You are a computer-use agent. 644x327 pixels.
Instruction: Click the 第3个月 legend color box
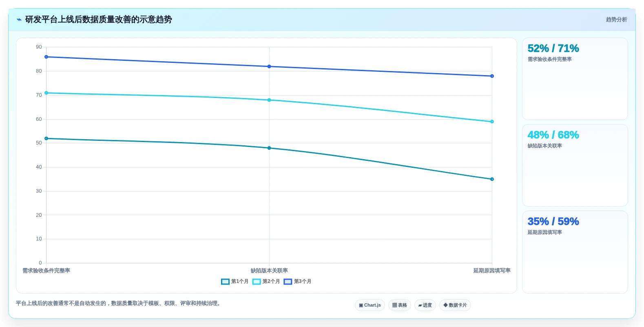(x=288, y=282)
